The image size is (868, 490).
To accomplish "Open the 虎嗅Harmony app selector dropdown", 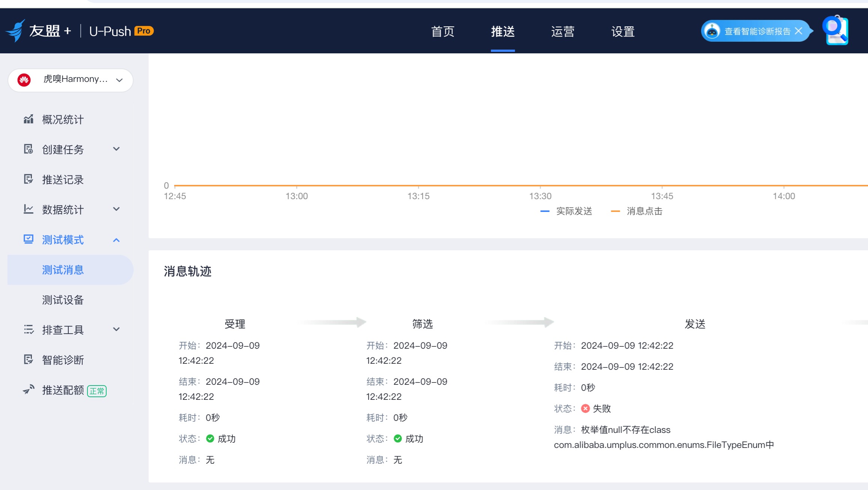I will coord(71,80).
